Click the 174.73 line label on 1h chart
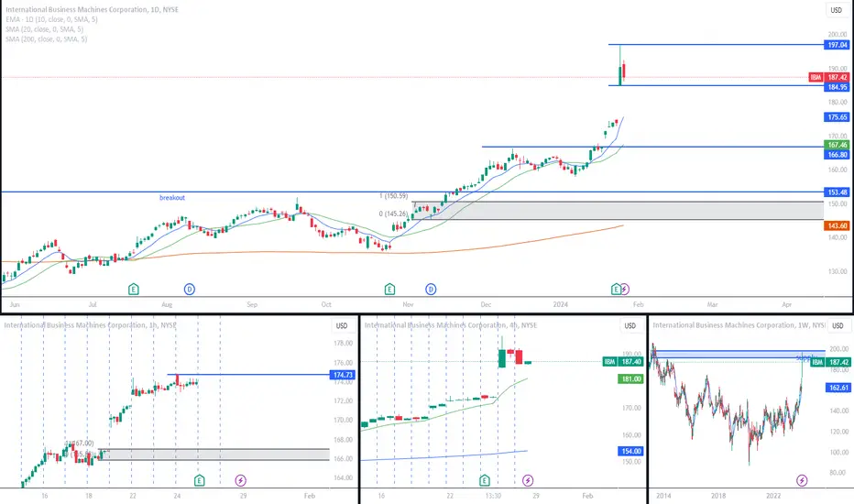 pos(343,375)
